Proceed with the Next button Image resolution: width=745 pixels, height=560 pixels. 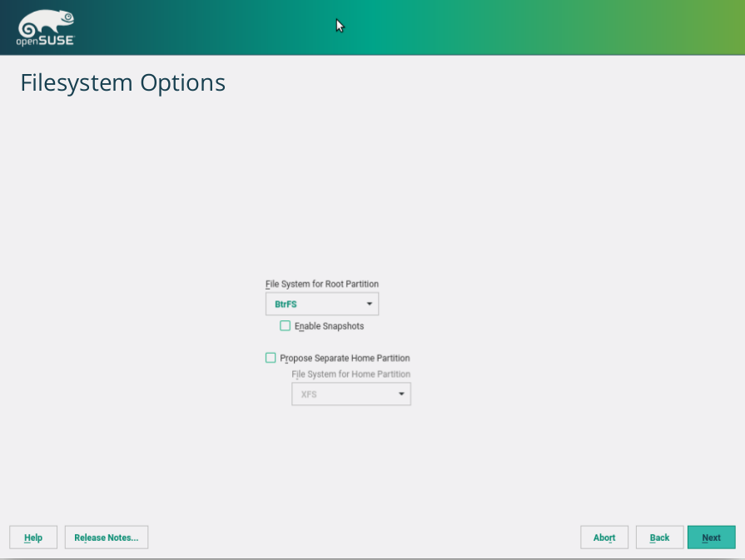click(711, 538)
